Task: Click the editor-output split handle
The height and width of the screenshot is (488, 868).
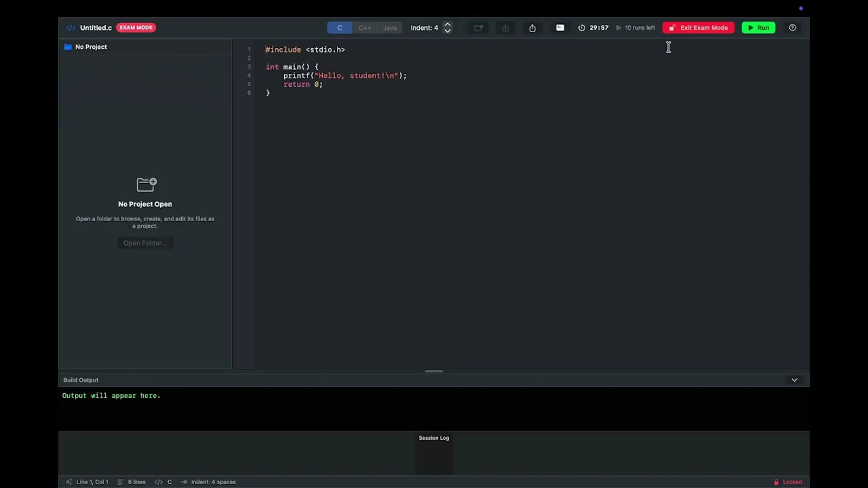Action: pyautogui.click(x=434, y=371)
